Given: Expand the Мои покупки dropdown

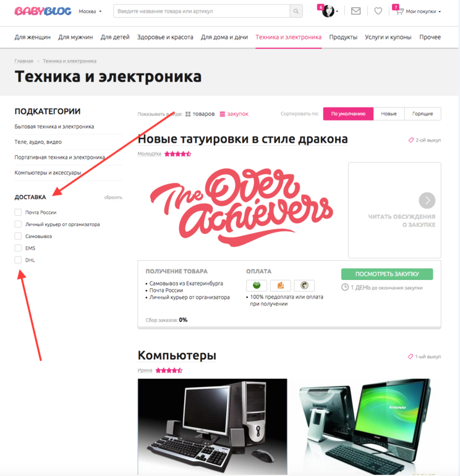Looking at the screenshot, I should tap(424, 12).
